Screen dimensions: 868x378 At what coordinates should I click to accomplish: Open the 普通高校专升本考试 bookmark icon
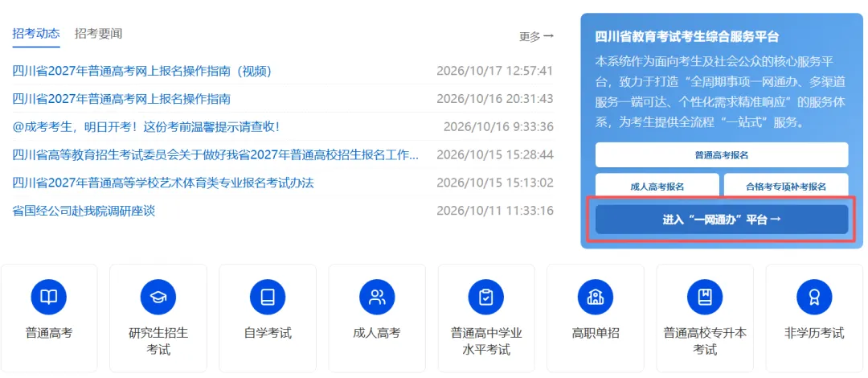[705, 298]
